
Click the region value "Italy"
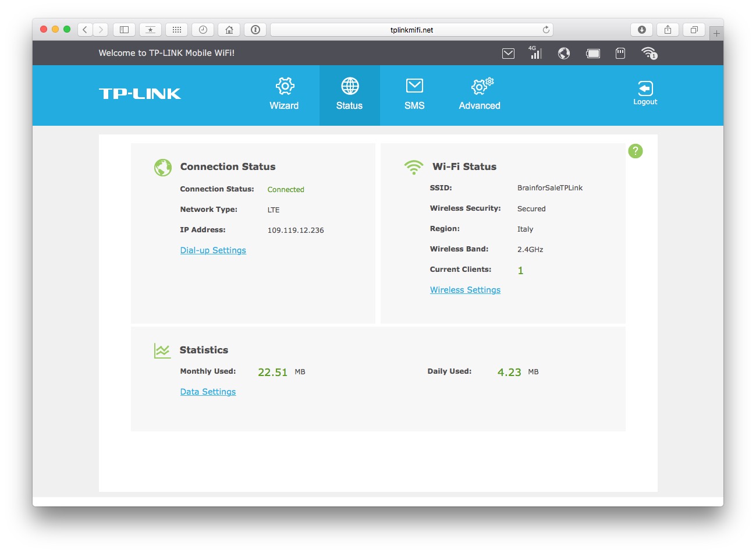[x=525, y=229]
